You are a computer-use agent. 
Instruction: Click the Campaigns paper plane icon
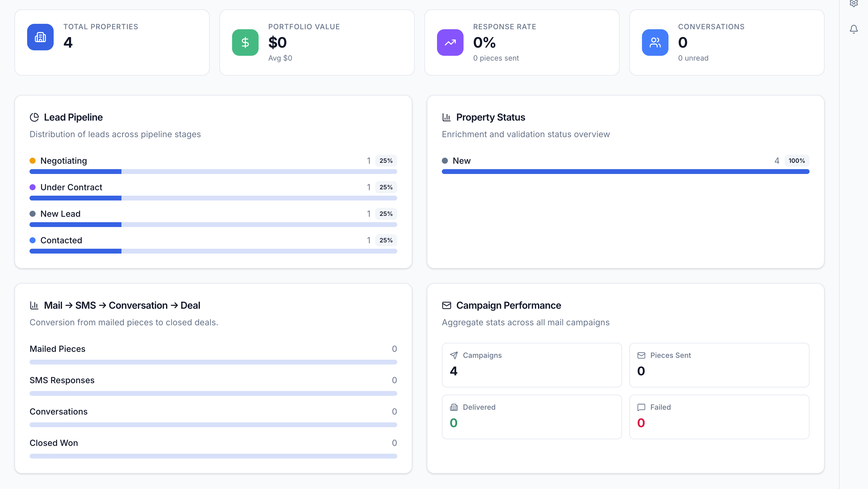(454, 355)
